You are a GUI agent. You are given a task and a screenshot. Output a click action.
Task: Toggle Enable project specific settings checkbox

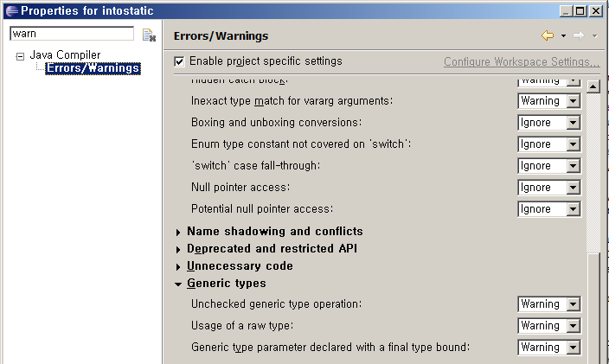179,61
